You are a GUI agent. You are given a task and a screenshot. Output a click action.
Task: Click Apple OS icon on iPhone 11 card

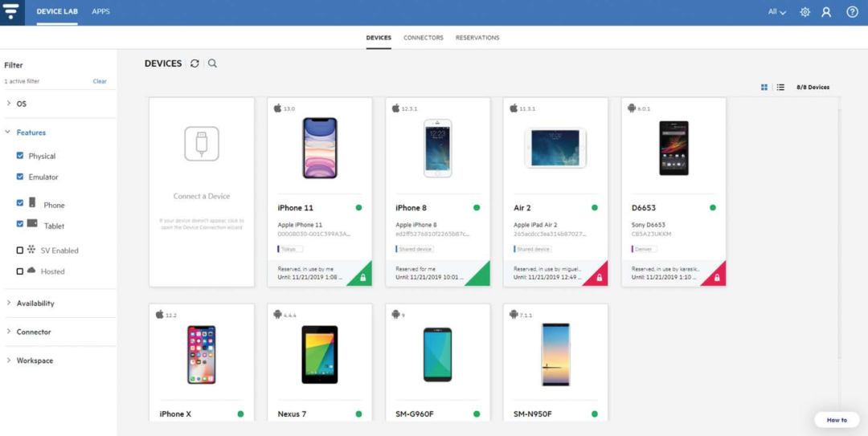point(277,108)
